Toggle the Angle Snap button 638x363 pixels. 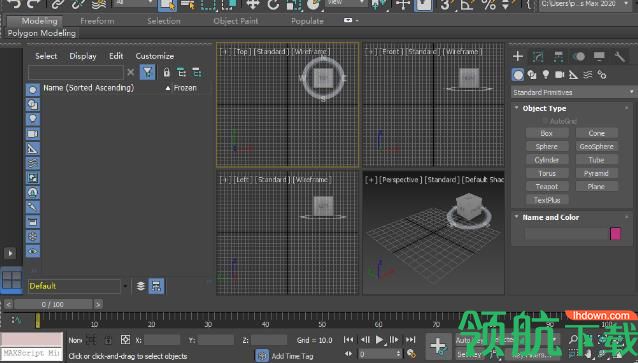pyautogui.click(x=467, y=4)
